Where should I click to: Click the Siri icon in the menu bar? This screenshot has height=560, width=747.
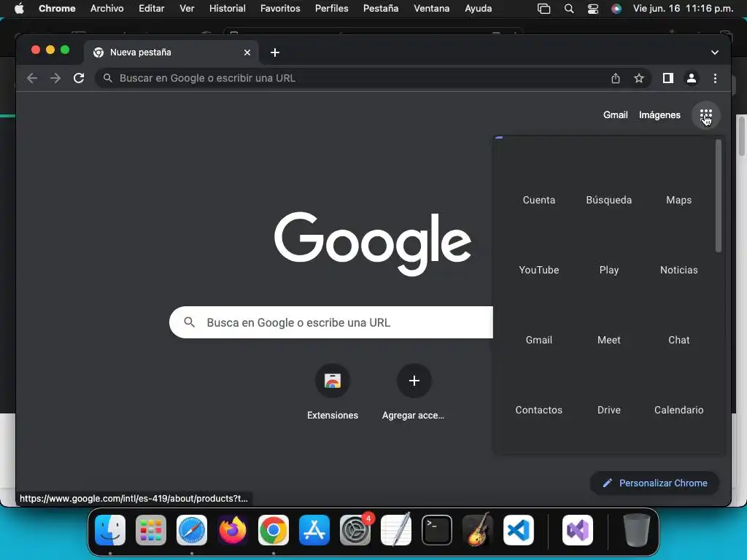click(x=616, y=8)
